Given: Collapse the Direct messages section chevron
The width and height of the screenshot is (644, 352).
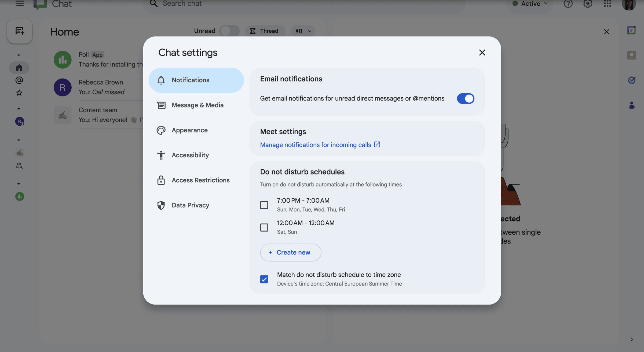Looking at the screenshot, I should point(19,109).
